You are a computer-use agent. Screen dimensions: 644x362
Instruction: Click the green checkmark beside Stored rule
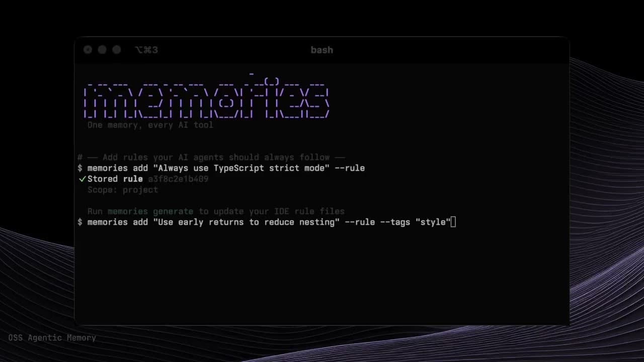click(x=82, y=178)
